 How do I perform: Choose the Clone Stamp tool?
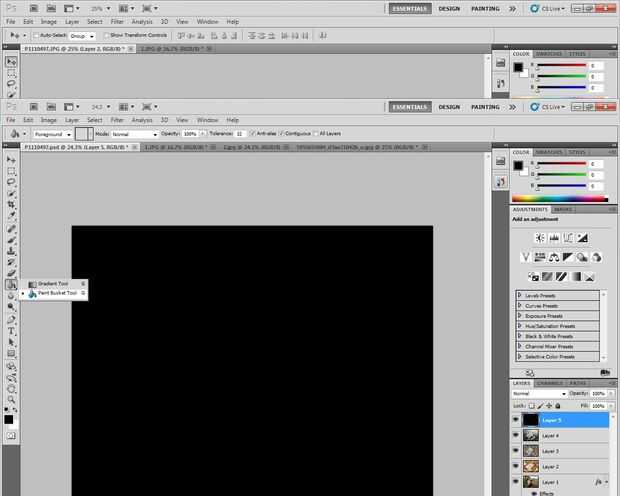point(11,251)
